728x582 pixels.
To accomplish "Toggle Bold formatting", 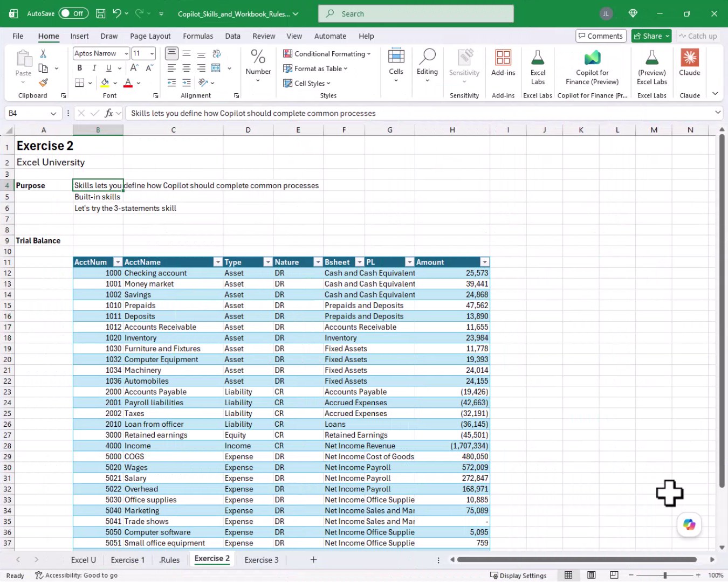I will coord(80,68).
